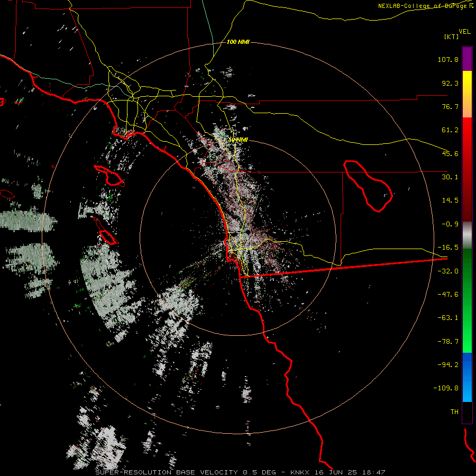Click the 50 NMI range ring label
The image size is (476, 476).
pyautogui.click(x=239, y=140)
